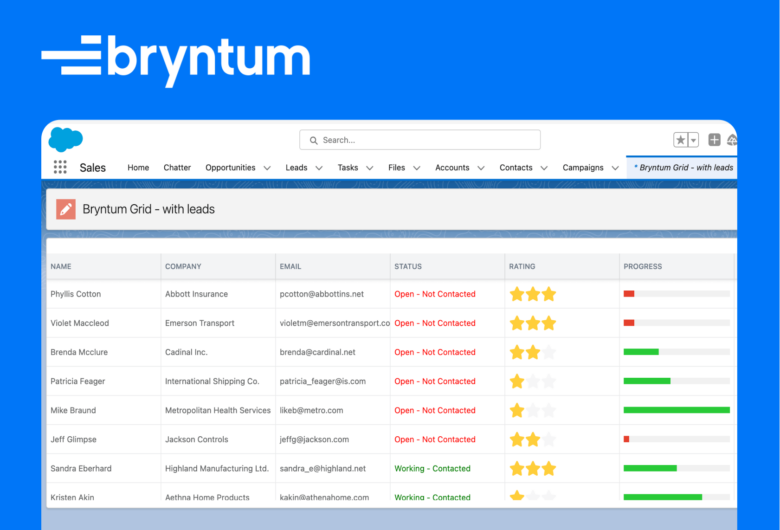Click the brenda@cardinal.net email cell

(333, 352)
